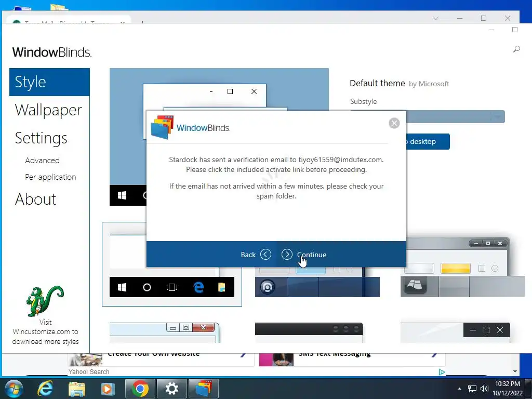The height and width of the screenshot is (399, 532).
Task: Click the Back button in dialog
Action: [256, 255]
